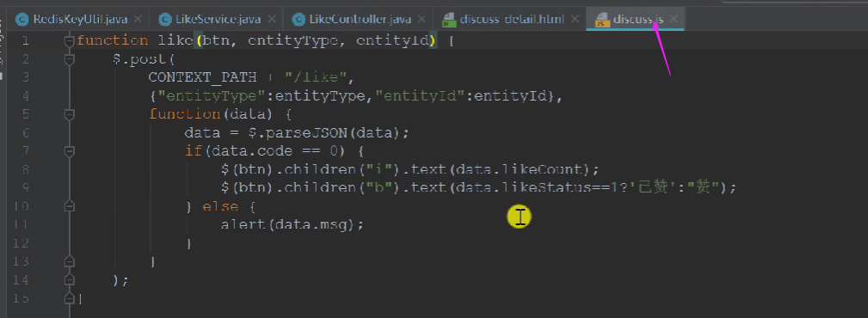
Task: Select the LikeController.java tab
Action: [360, 20]
